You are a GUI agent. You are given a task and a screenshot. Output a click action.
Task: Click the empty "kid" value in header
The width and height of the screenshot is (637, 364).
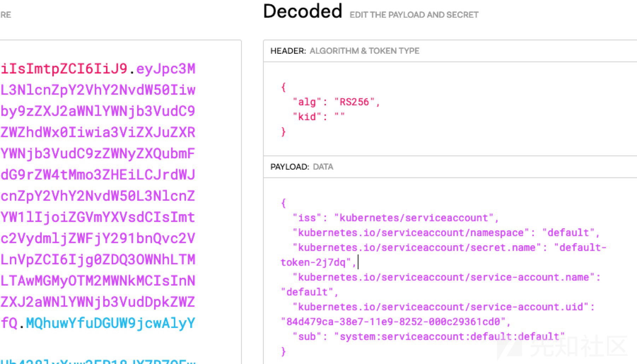point(339,116)
